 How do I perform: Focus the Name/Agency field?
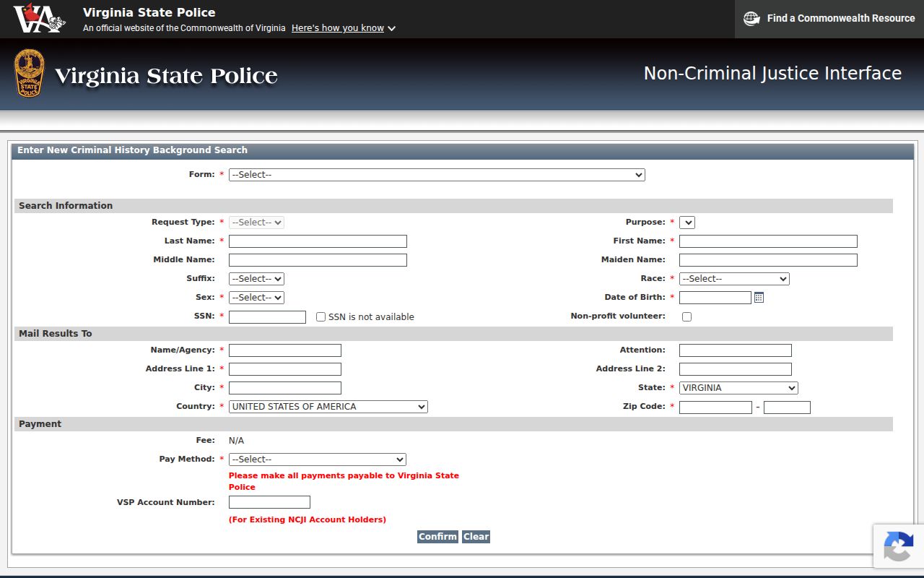(285, 350)
